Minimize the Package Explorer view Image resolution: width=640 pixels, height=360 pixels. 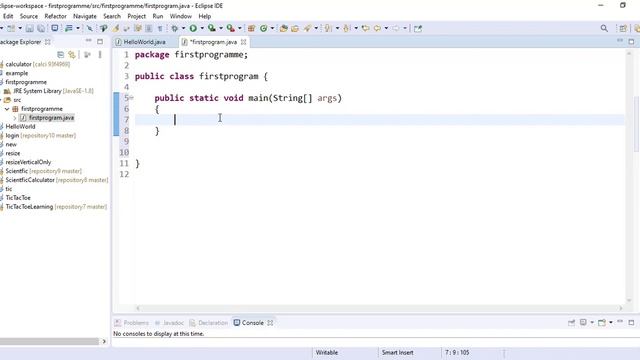[x=89, y=41]
